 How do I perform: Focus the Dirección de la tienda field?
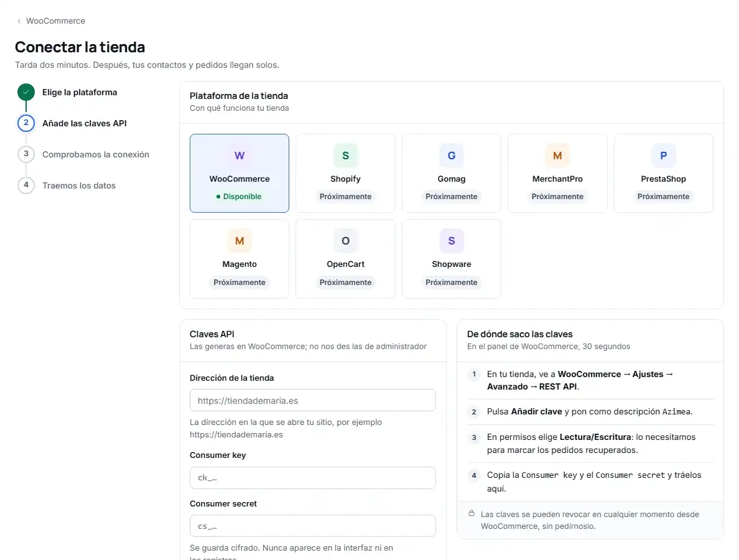pos(312,400)
